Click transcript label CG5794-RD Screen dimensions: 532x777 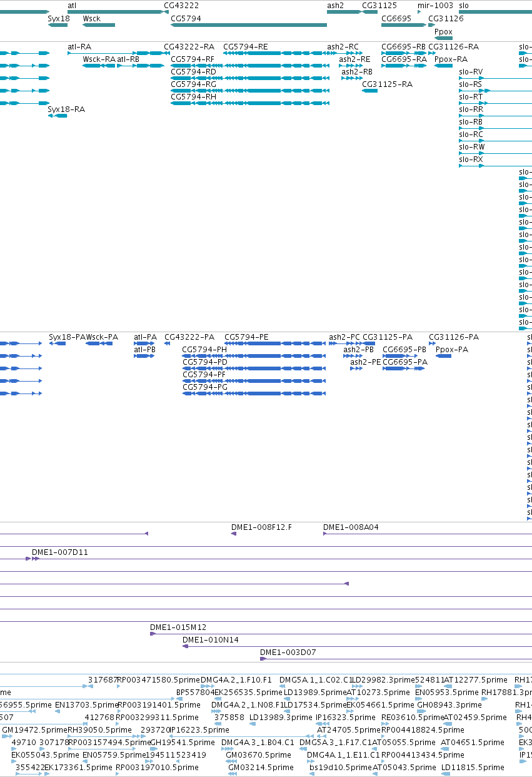click(x=193, y=72)
